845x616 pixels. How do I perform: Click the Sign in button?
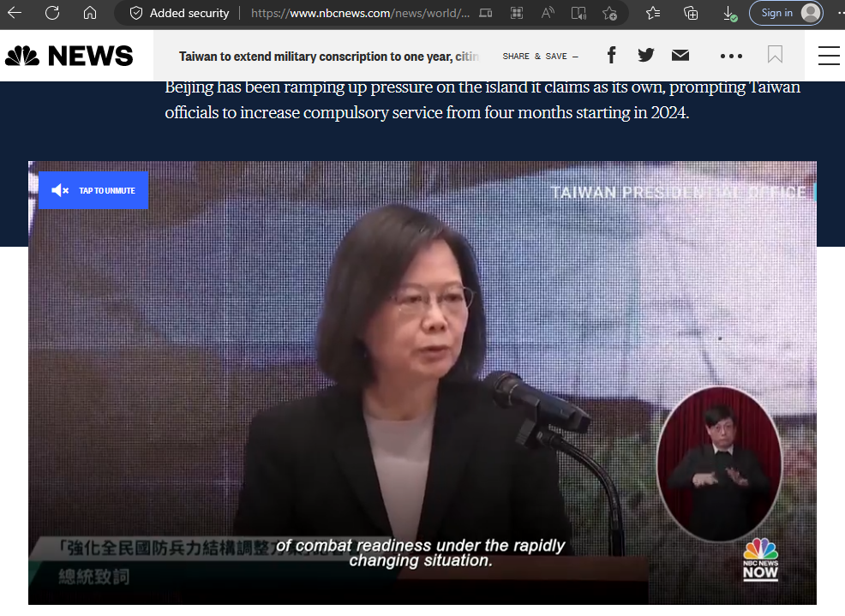[x=786, y=13]
